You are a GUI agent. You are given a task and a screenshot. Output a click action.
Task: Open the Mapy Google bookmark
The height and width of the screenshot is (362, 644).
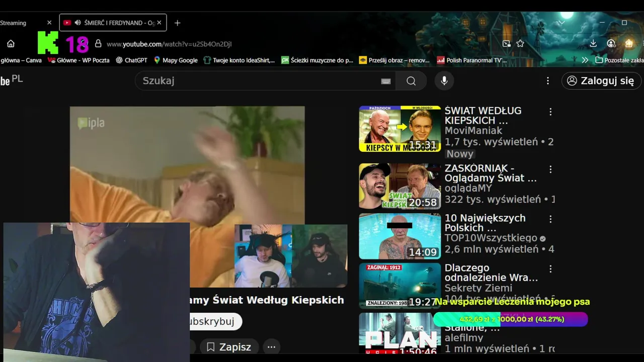(176, 60)
